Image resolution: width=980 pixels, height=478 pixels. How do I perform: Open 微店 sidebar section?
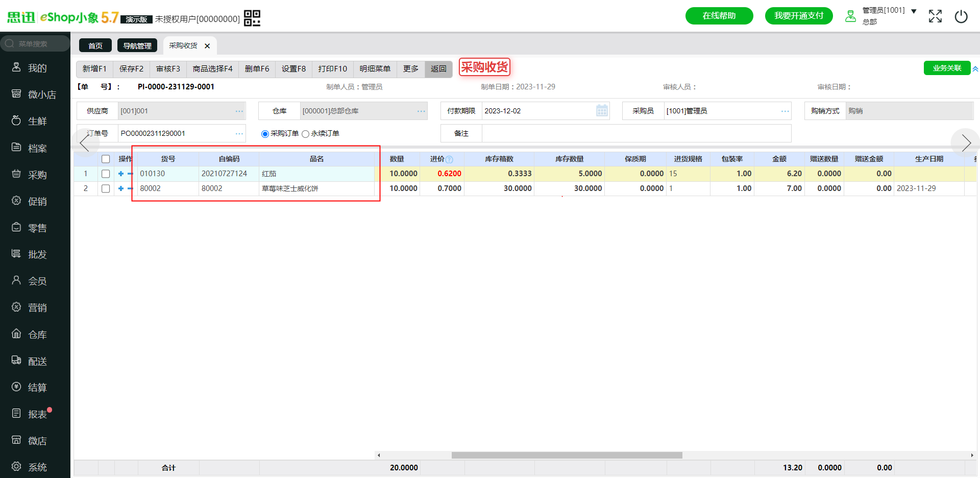coord(35,441)
